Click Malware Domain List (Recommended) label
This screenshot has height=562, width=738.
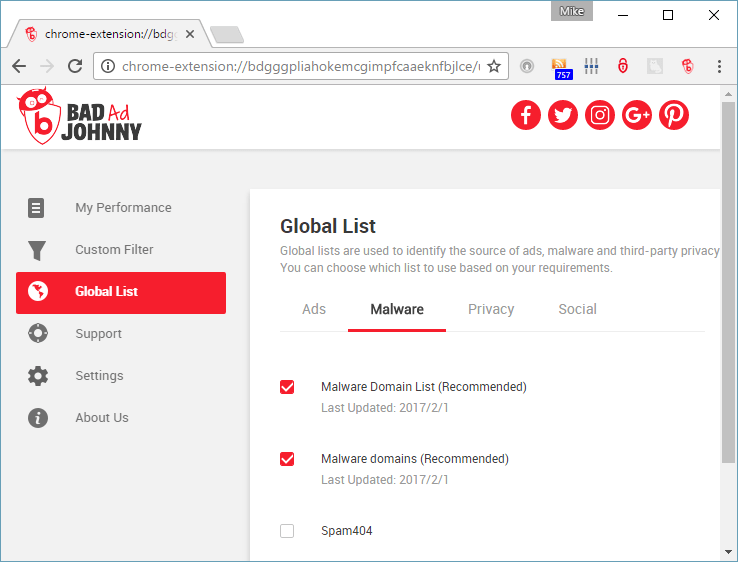[x=424, y=387]
